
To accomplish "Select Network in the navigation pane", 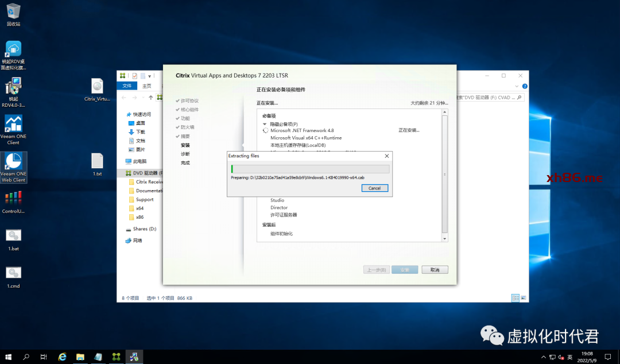I will click(134, 241).
